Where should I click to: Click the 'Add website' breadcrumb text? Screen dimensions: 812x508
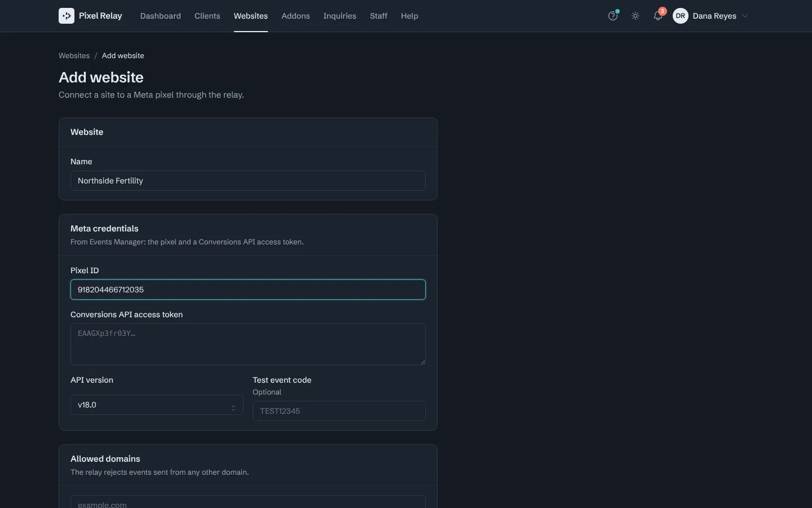click(x=123, y=55)
